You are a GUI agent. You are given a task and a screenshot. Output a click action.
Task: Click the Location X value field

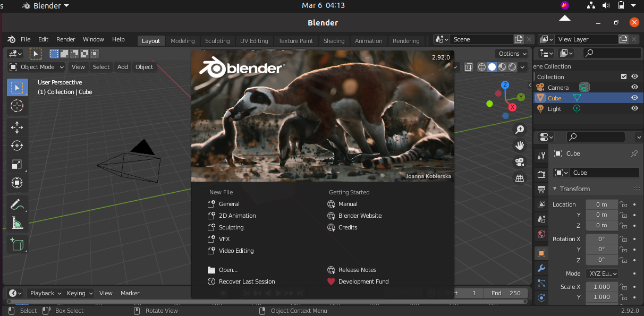click(601, 204)
